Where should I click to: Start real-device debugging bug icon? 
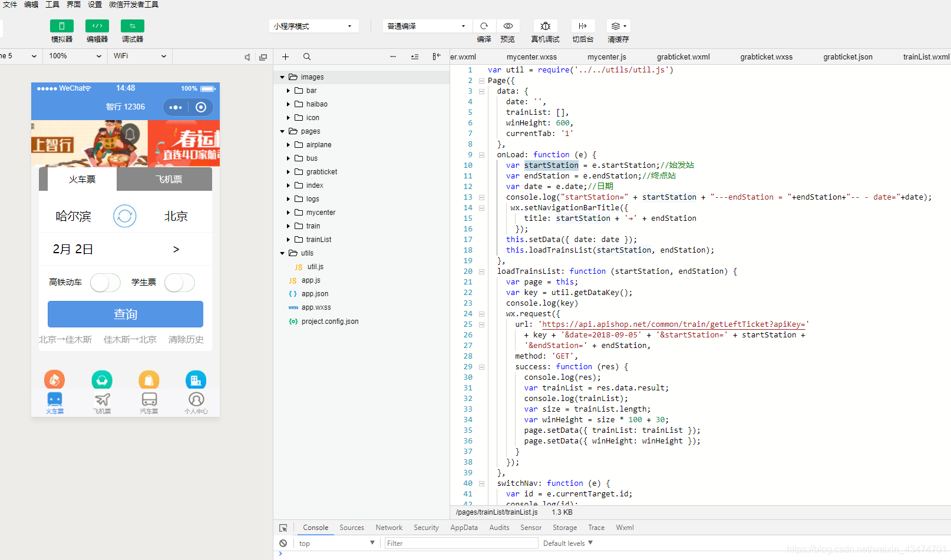pyautogui.click(x=546, y=26)
